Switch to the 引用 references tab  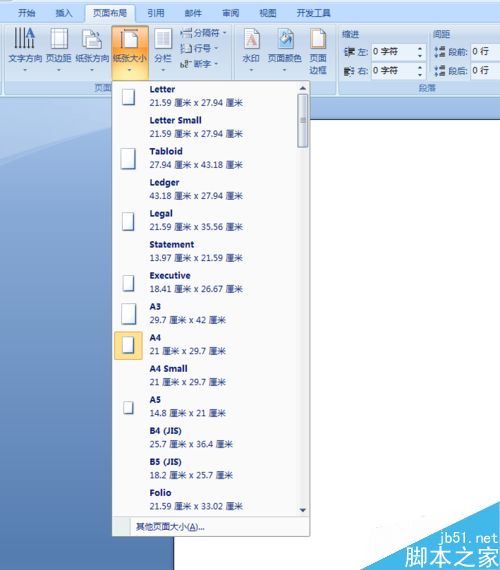156,13
